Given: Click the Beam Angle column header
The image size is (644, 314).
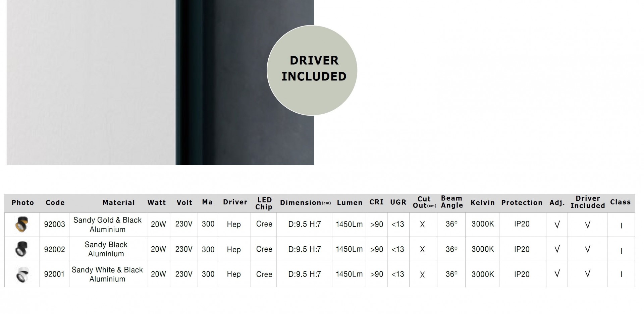Looking at the screenshot, I should point(452,202).
